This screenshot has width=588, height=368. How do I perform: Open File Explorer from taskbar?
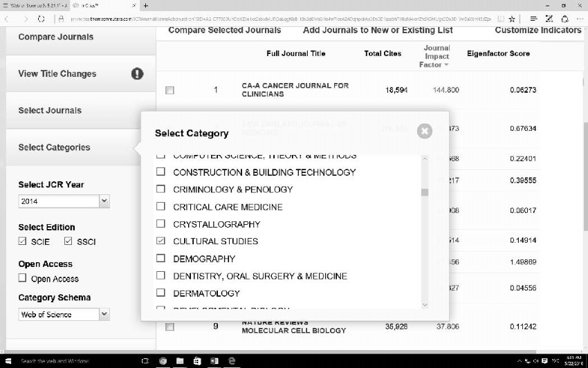click(180, 361)
